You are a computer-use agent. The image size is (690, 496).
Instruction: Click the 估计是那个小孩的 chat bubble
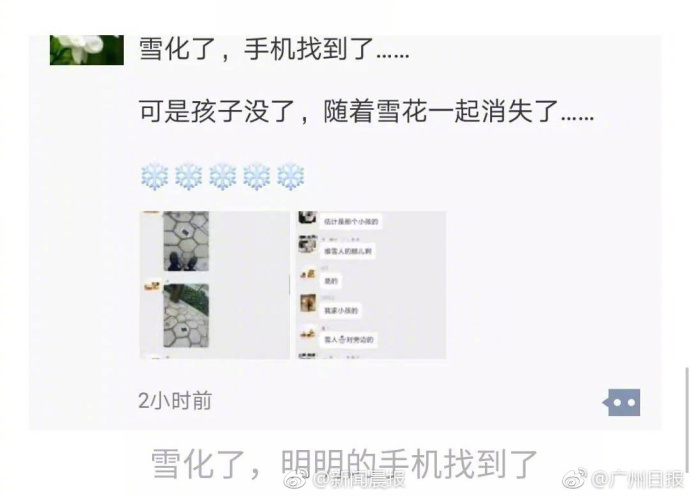point(351,221)
